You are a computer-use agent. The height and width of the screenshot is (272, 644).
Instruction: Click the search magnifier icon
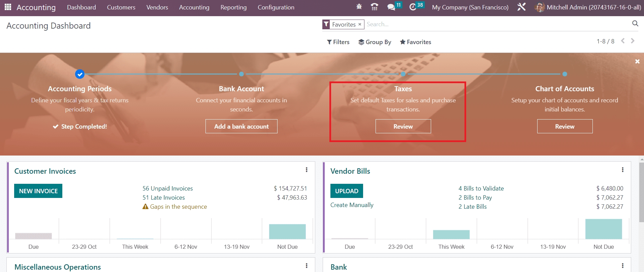(635, 24)
